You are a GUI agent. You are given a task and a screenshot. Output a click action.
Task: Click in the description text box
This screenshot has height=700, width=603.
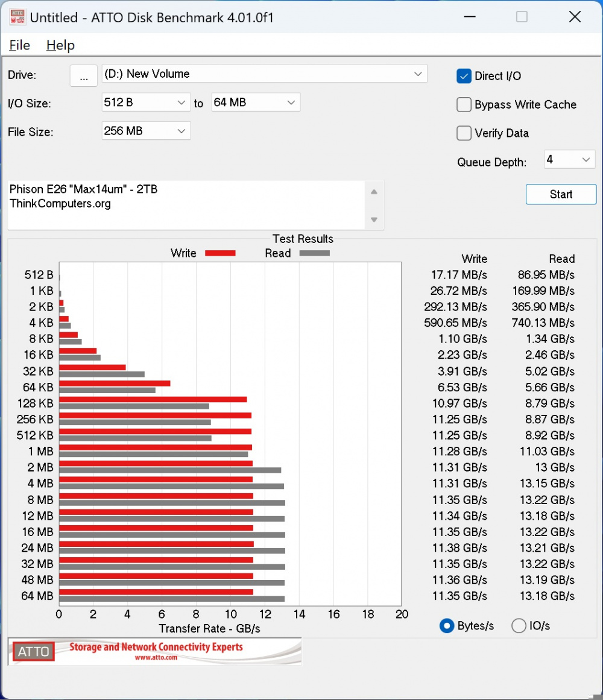tap(186, 205)
